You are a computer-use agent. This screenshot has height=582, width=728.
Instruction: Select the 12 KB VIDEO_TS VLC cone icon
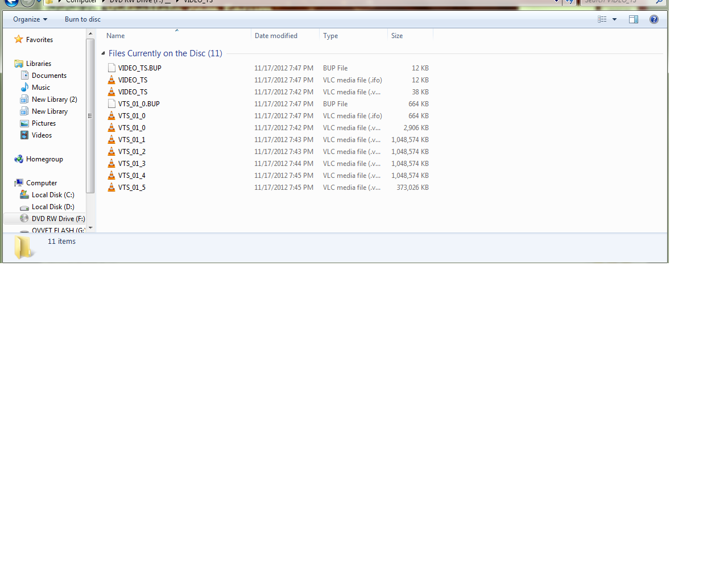coord(111,80)
